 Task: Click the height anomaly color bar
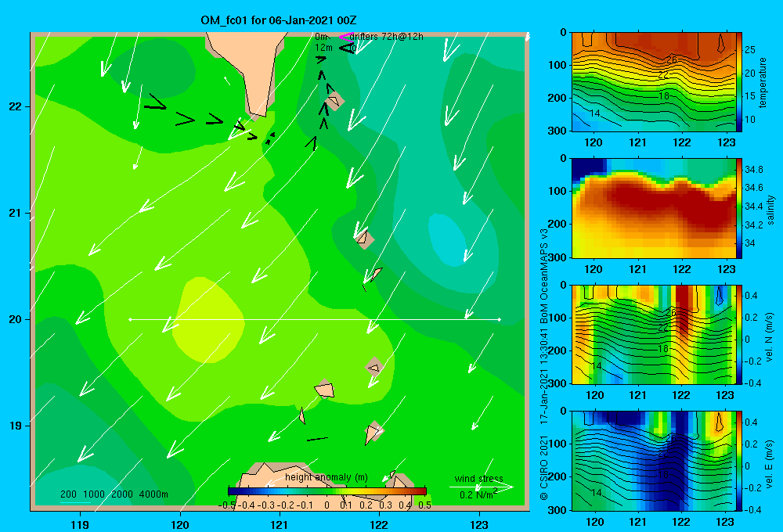[x=327, y=491]
